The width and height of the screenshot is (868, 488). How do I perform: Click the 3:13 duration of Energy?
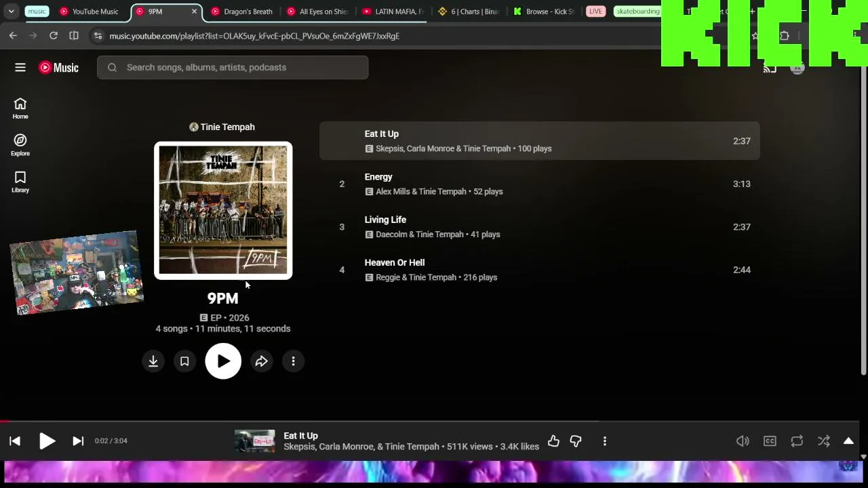tap(742, 184)
